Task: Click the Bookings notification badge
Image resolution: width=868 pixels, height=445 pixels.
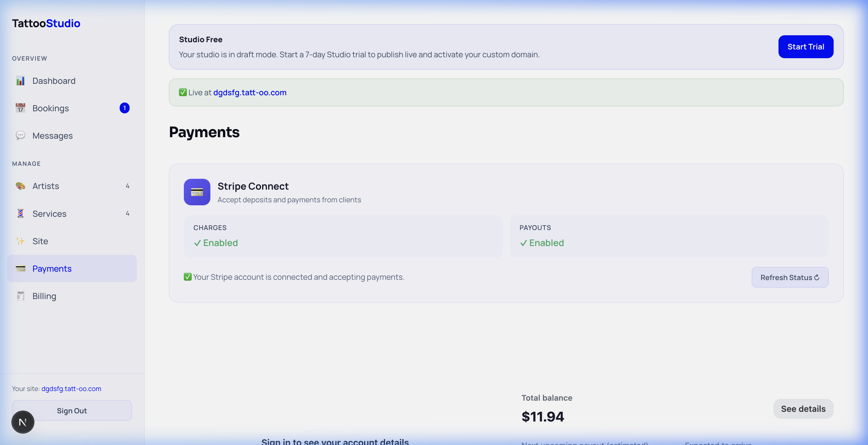Action: 125,108
